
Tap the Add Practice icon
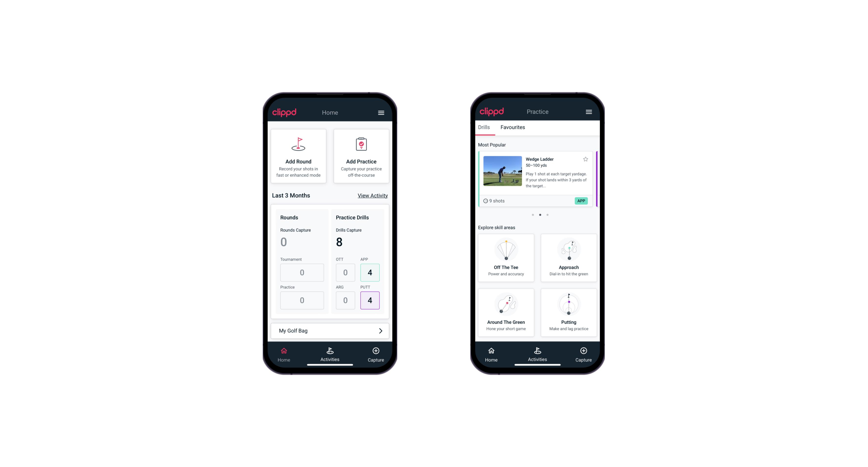[x=361, y=144]
